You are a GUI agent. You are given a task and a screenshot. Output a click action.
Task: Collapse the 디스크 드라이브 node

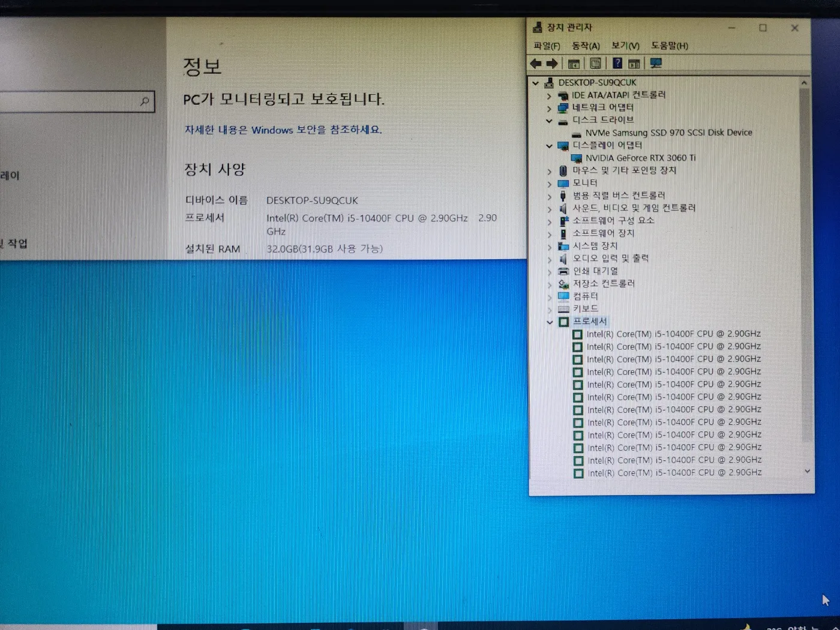(x=549, y=121)
